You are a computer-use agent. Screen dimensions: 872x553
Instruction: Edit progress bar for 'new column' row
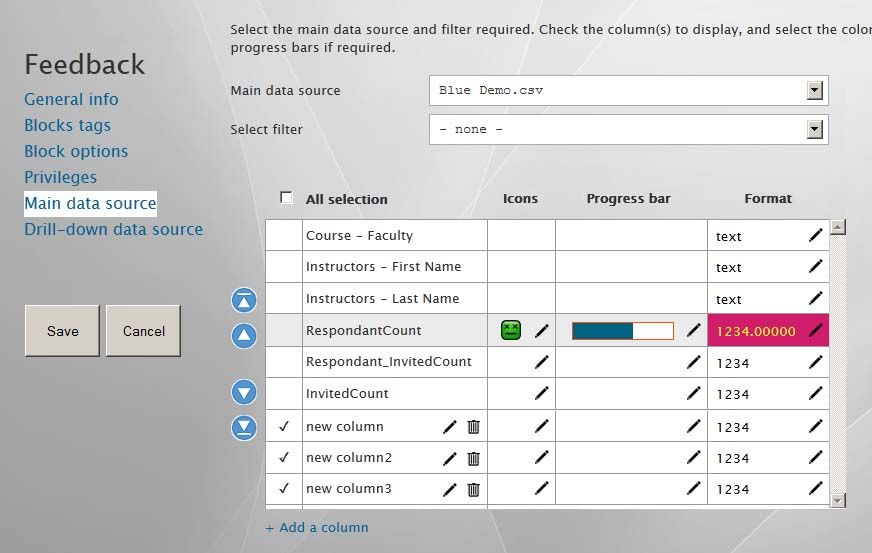(693, 426)
